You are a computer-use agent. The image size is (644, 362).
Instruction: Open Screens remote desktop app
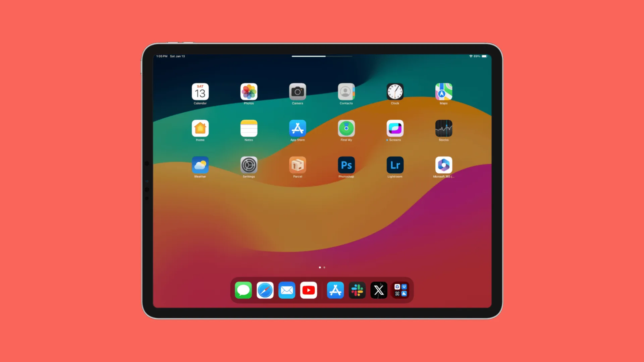(394, 128)
